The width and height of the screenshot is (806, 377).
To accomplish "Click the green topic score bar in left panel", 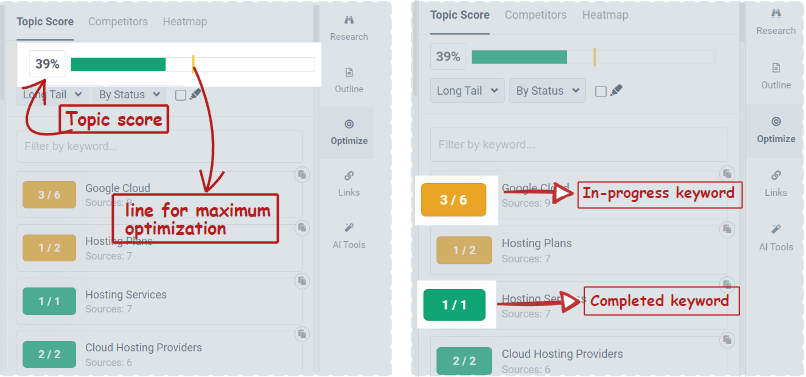I will [118, 64].
